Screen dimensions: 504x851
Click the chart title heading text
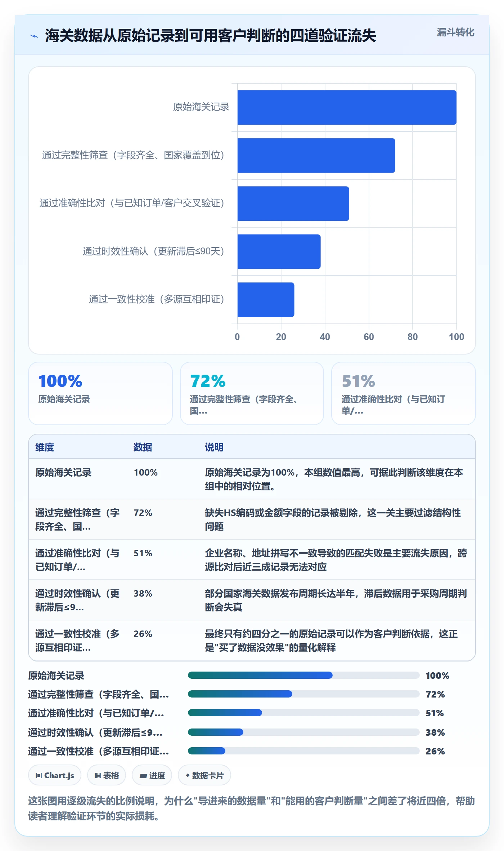[211, 36]
